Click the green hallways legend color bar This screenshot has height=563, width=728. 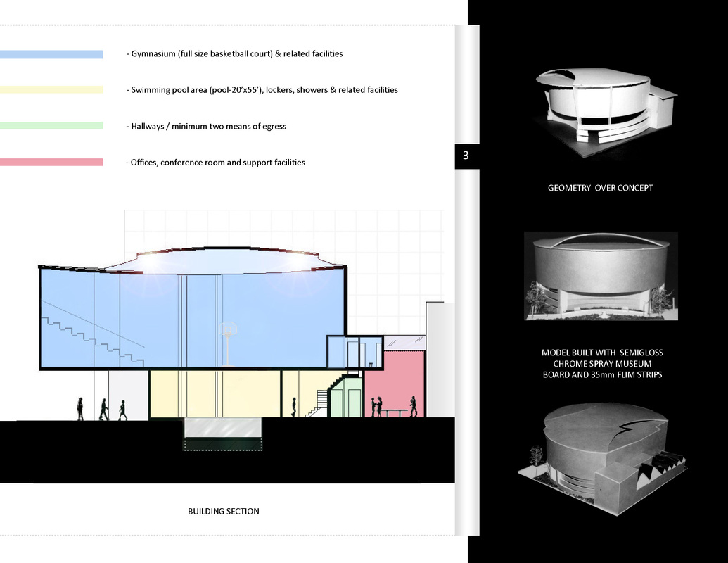tap(51, 125)
